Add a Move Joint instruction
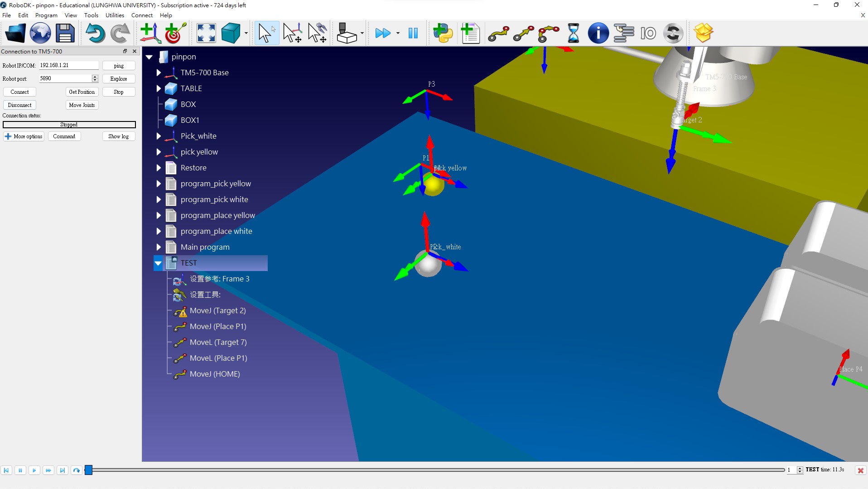 (x=498, y=34)
